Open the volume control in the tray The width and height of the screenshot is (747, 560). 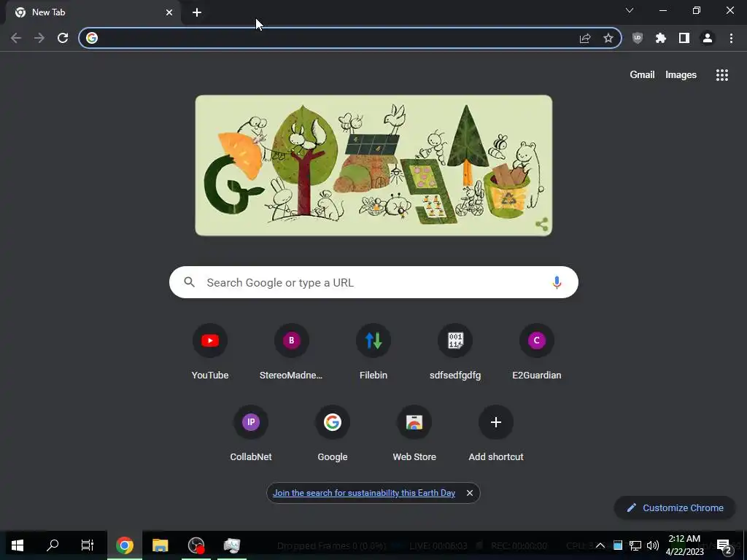[x=653, y=545]
